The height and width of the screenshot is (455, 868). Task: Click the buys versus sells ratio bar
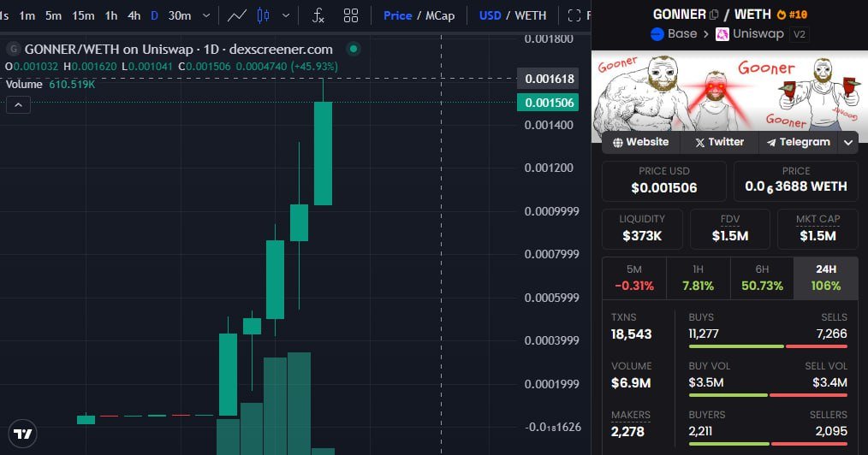click(x=768, y=346)
